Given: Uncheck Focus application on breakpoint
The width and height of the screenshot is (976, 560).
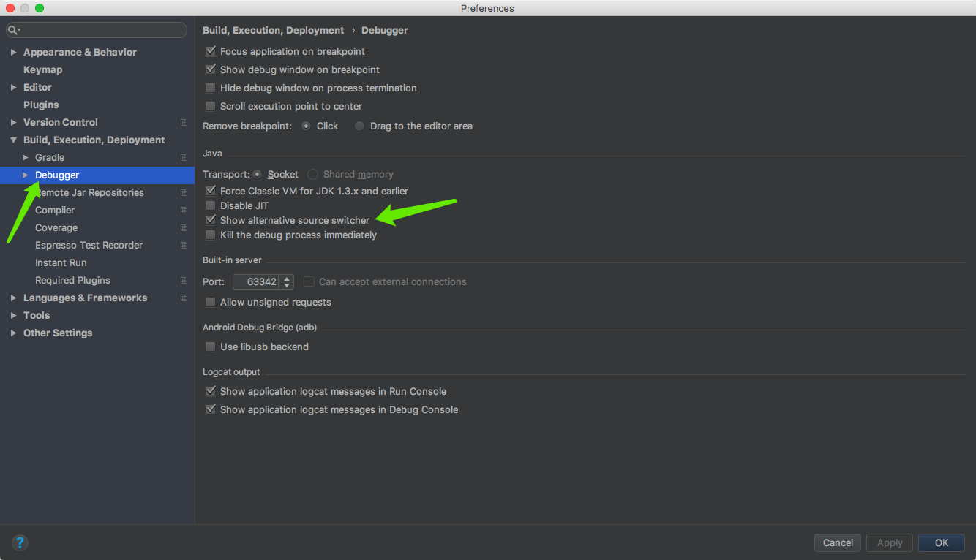Looking at the screenshot, I should tap(211, 51).
